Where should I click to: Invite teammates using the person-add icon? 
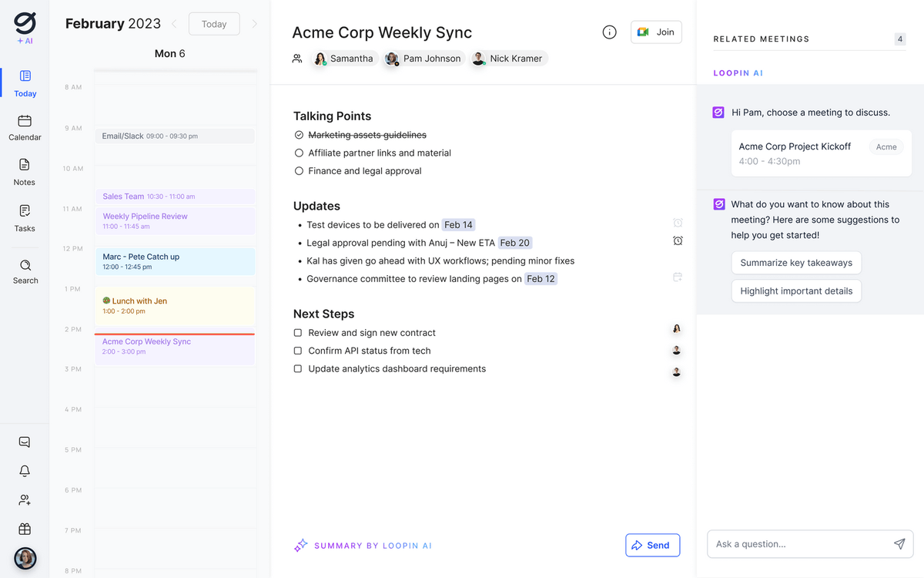coord(24,499)
